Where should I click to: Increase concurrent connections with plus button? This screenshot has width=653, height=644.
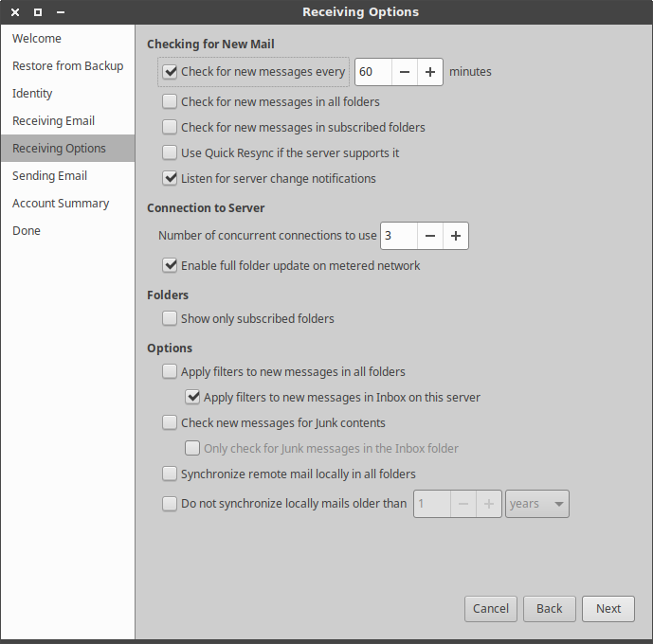pos(456,236)
